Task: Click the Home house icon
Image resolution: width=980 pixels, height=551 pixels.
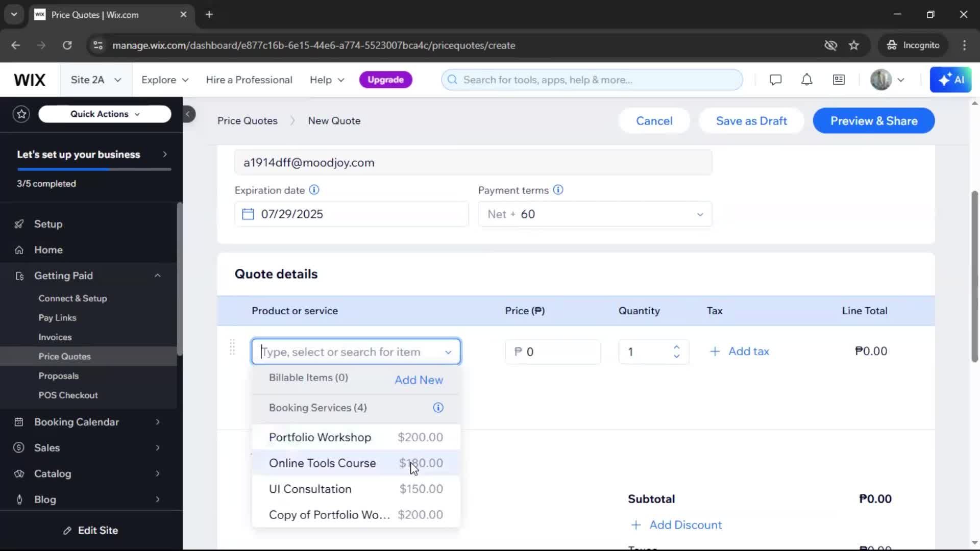Action: 19,250
